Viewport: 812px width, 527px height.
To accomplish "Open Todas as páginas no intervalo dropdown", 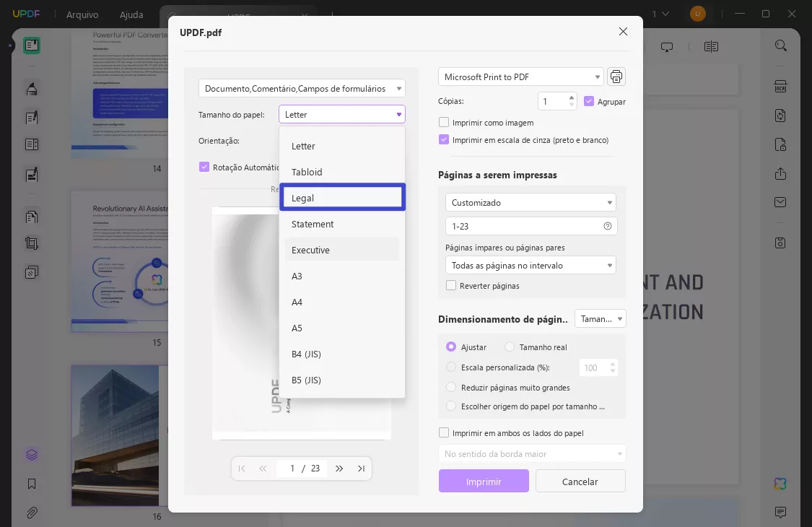I will (531, 266).
